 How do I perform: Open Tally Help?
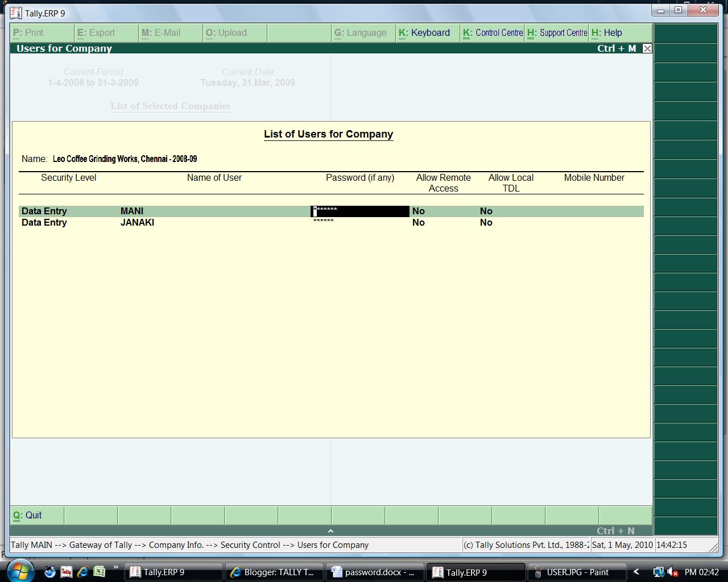click(621, 33)
